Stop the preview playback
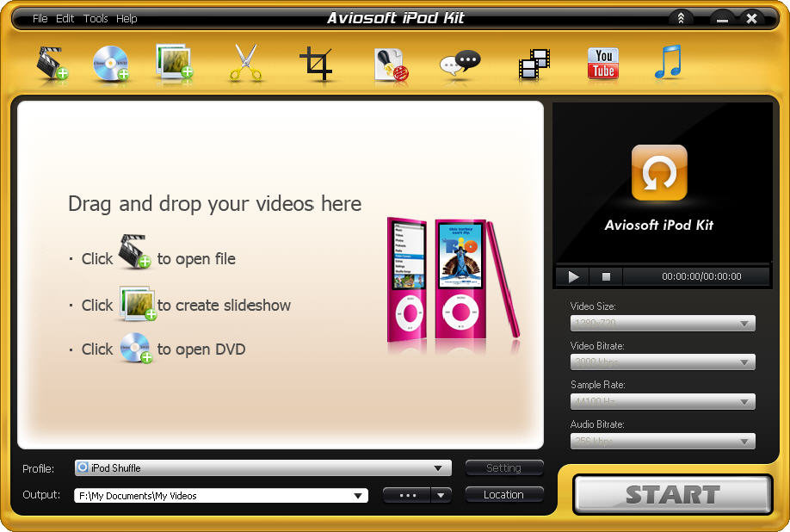Screen dimensions: 790x532 (x=606, y=276)
